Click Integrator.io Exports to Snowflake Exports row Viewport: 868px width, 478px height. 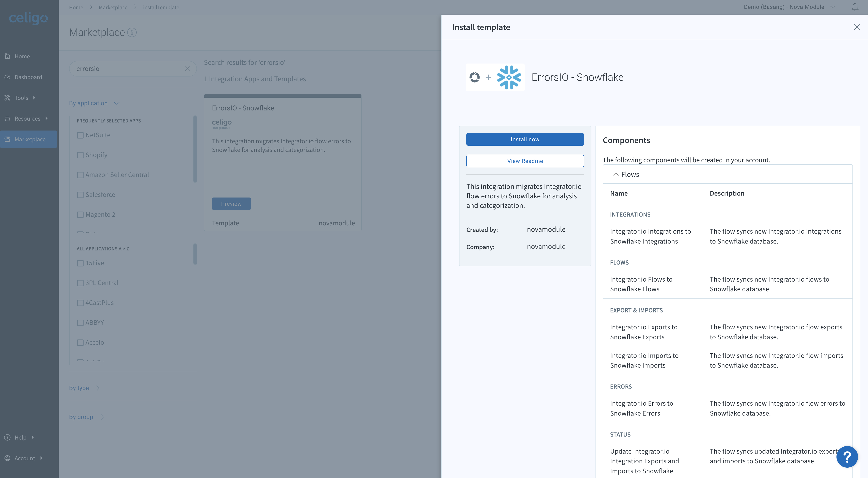tap(728, 332)
